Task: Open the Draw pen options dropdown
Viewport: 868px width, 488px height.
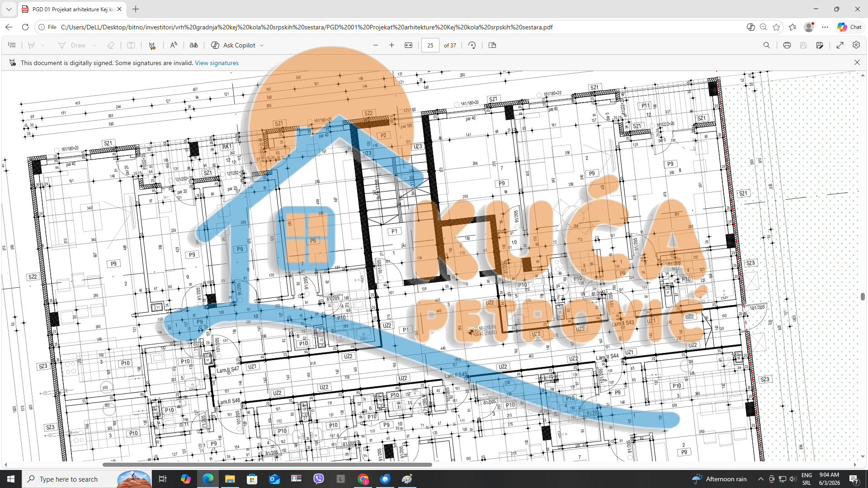Action: point(94,45)
